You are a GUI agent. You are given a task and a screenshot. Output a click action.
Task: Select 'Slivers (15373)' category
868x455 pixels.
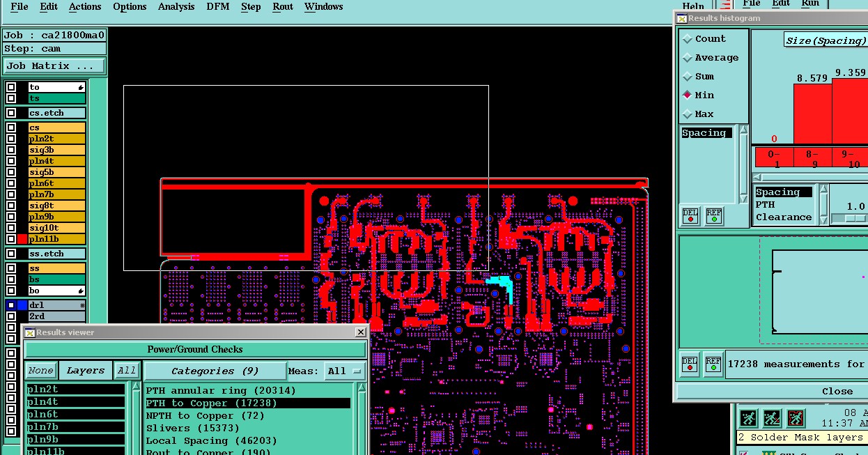247,429
